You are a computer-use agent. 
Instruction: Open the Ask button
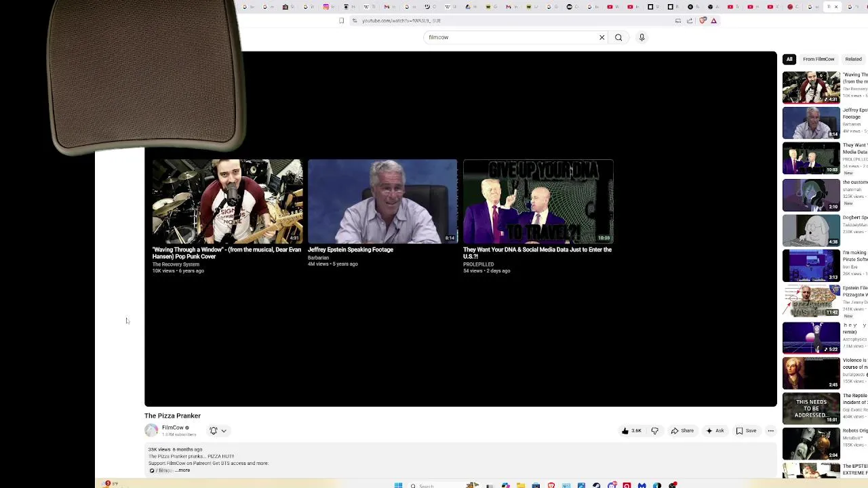coord(715,430)
